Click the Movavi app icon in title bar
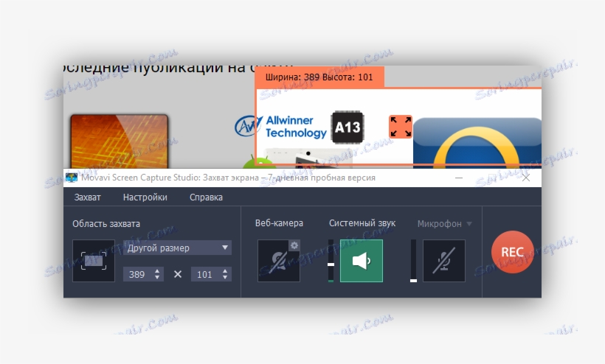Screen dimensions: 605x364 [x=72, y=178]
